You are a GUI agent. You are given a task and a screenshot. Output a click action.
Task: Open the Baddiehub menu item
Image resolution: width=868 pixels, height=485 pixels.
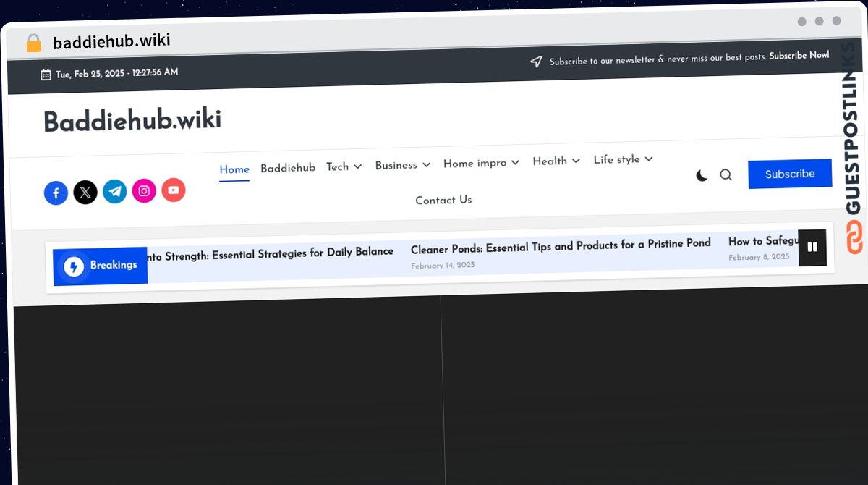[288, 168]
